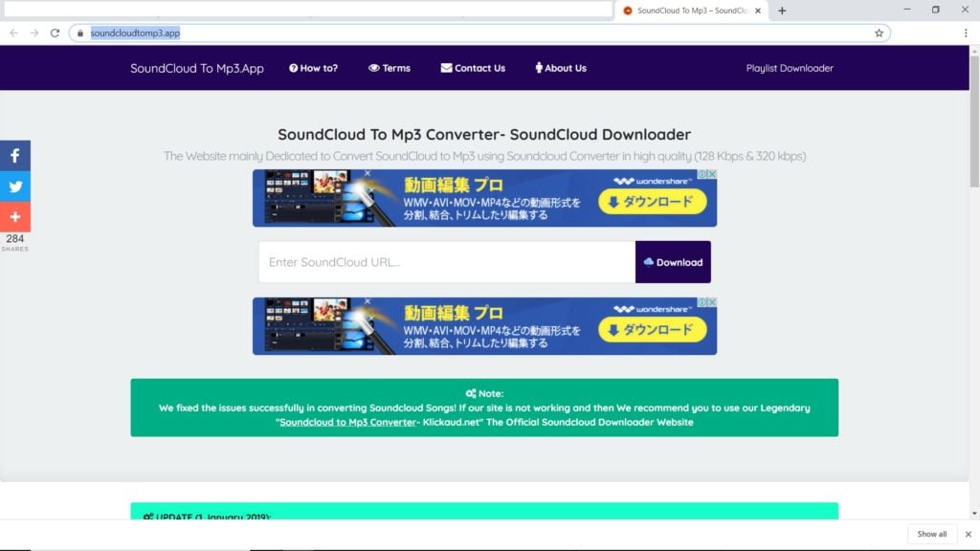Open the How to? menu item
This screenshot has width=980, height=551.
(313, 68)
